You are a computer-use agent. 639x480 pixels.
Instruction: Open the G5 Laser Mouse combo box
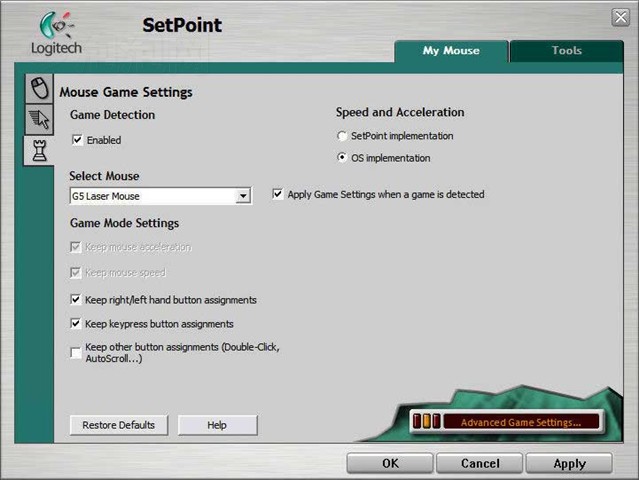161,196
